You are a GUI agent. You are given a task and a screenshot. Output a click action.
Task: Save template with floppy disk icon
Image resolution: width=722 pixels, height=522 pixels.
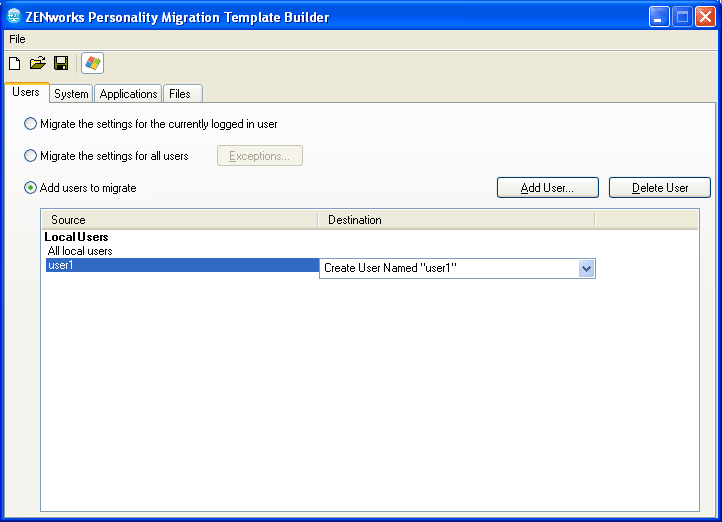pos(61,63)
